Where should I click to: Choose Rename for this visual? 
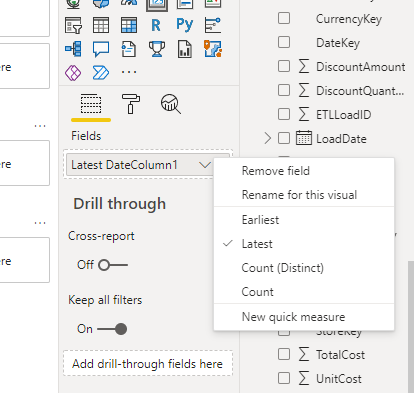pyautogui.click(x=304, y=195)
